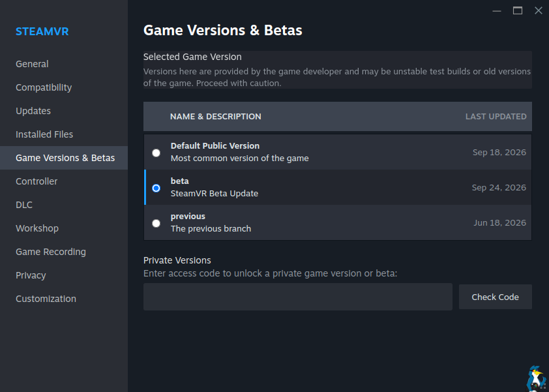
Task: Click the 'Most common version of the game' text
Action: pos(239,158)
